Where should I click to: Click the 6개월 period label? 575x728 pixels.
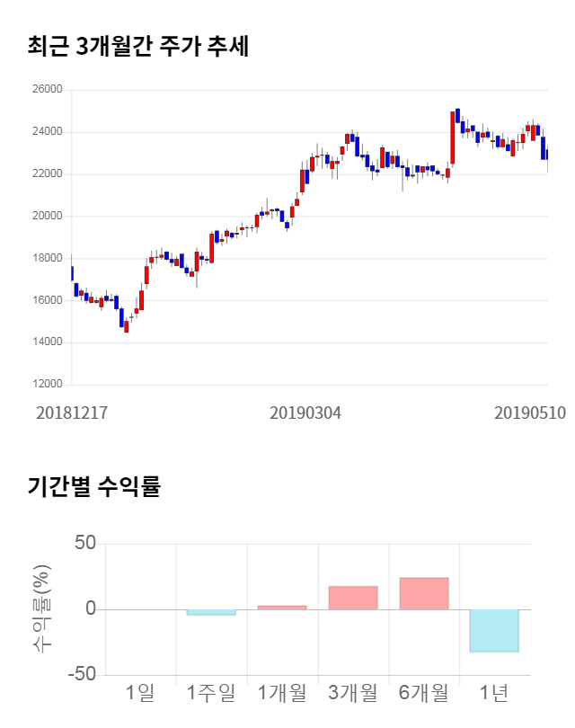[424, 693]
